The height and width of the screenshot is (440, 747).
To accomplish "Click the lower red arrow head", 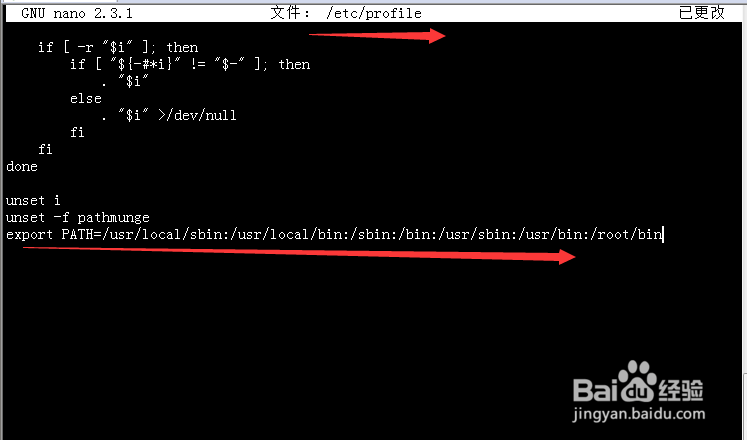I will (x=567, y=257).
